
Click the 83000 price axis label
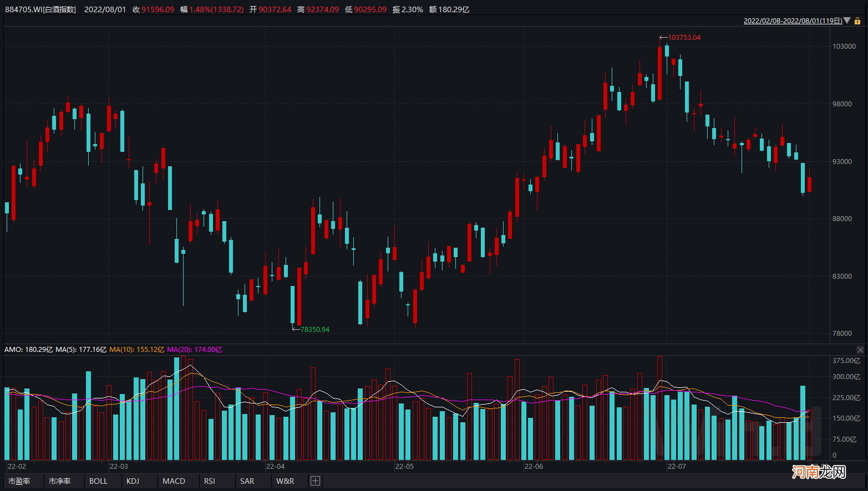[x=842, y=277]
